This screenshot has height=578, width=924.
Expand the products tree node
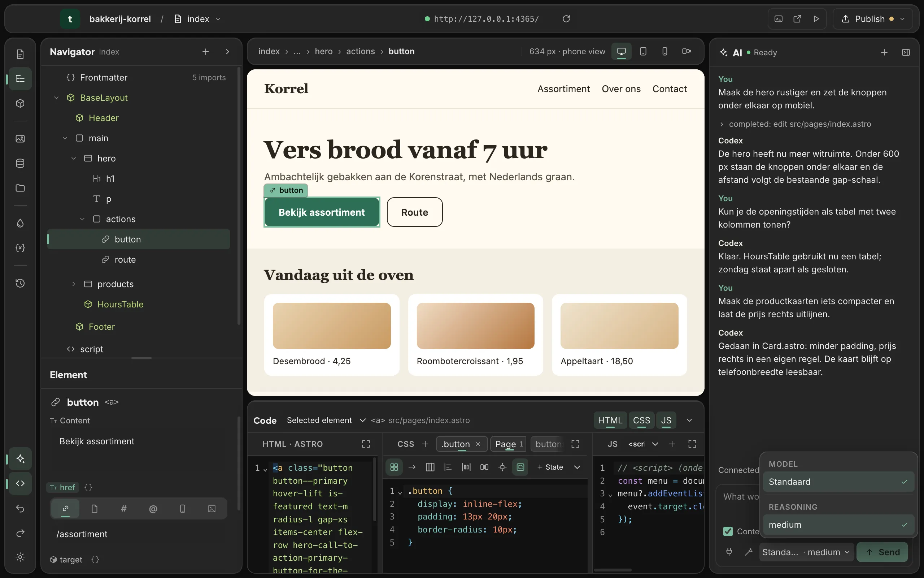pos(74,284)
